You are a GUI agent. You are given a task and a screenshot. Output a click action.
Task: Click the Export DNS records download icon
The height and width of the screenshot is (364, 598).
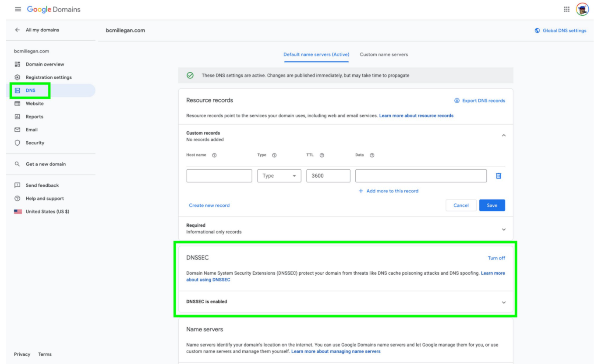click(x=457, y=101)
